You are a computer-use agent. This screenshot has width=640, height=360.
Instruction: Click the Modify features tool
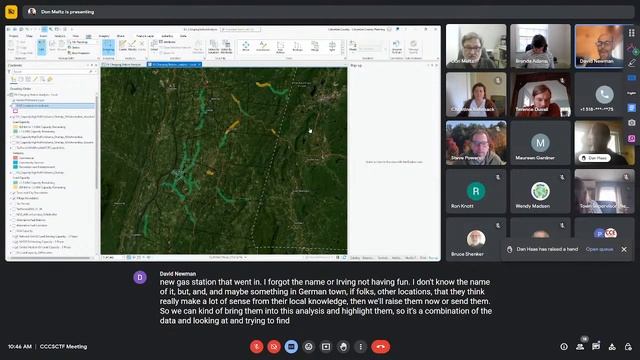[132, 46]
